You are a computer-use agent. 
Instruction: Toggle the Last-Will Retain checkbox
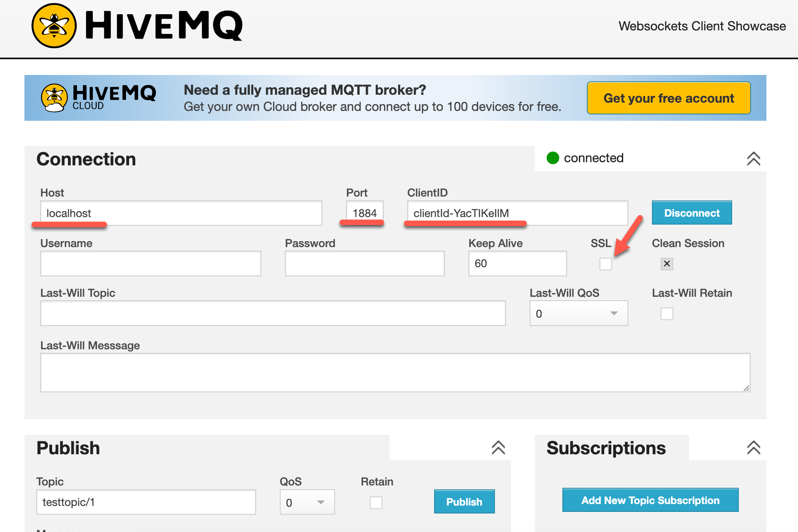667,314
